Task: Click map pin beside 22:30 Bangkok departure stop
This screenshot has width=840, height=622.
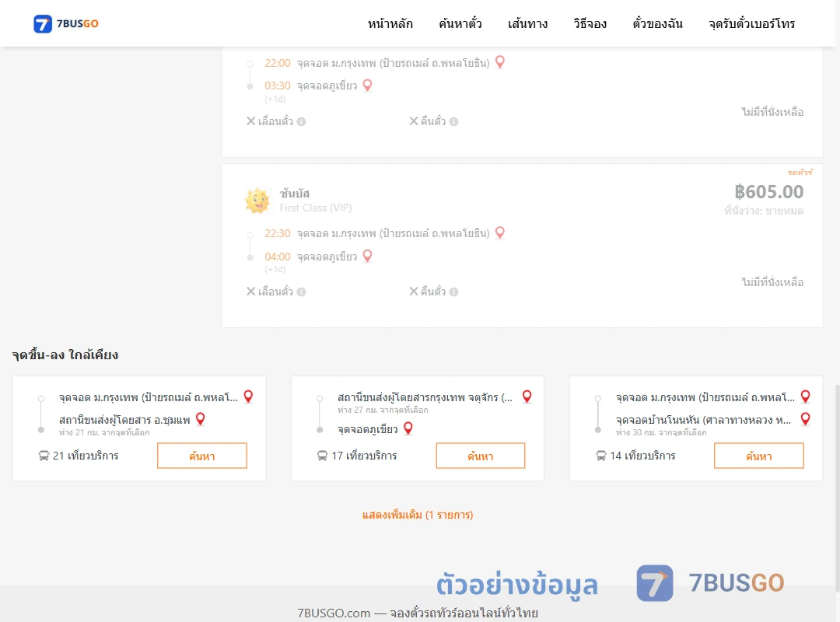Action: [x=500, y=232]
